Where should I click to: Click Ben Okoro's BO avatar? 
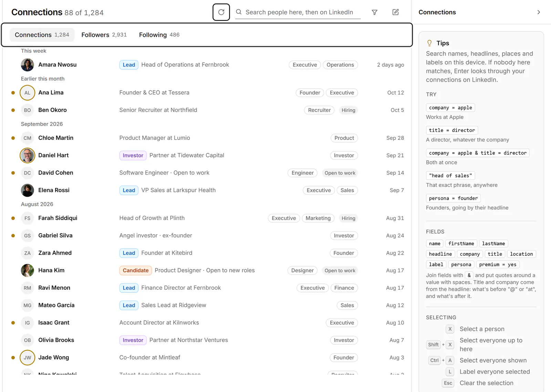[x=28, y=110]
